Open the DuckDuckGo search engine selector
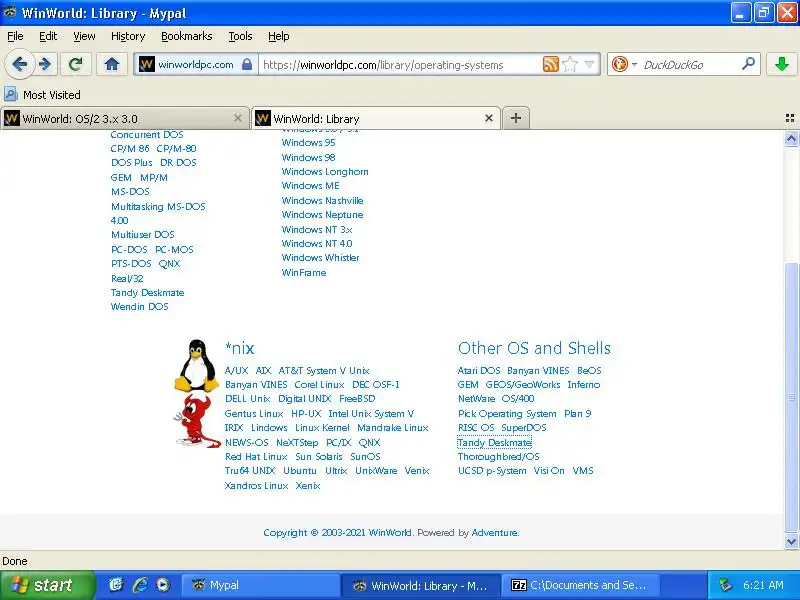The height and width of the screenshot is (600, 800). [x=624, y=64]
